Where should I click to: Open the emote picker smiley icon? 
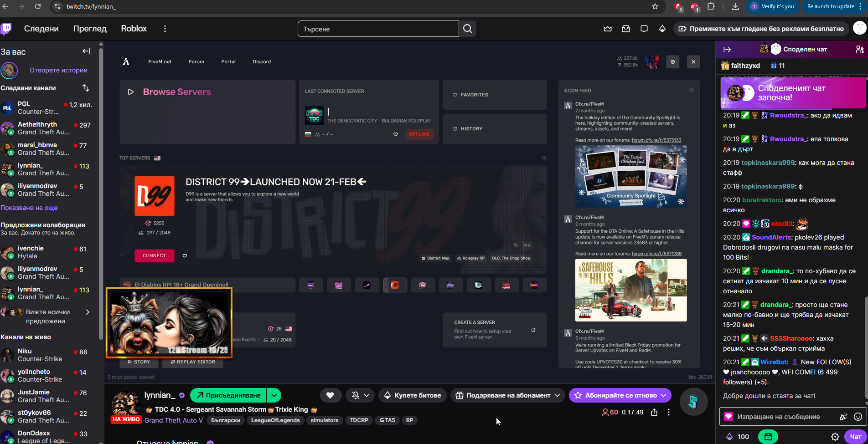[858, 417]
